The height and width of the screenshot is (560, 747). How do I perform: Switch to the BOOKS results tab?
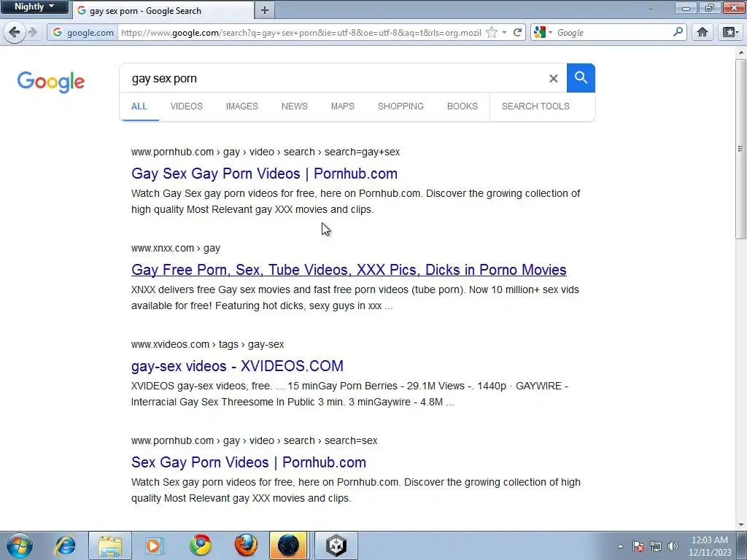(462, 106)
